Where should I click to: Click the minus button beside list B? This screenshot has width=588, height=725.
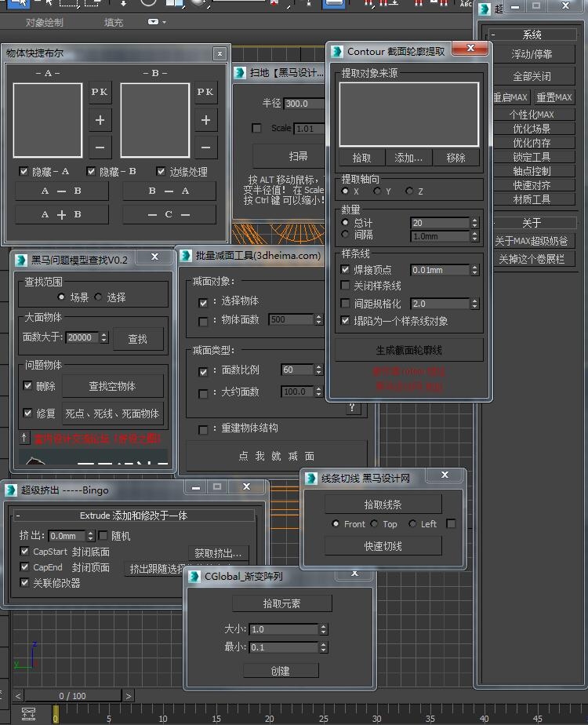[x=205, y=147]
